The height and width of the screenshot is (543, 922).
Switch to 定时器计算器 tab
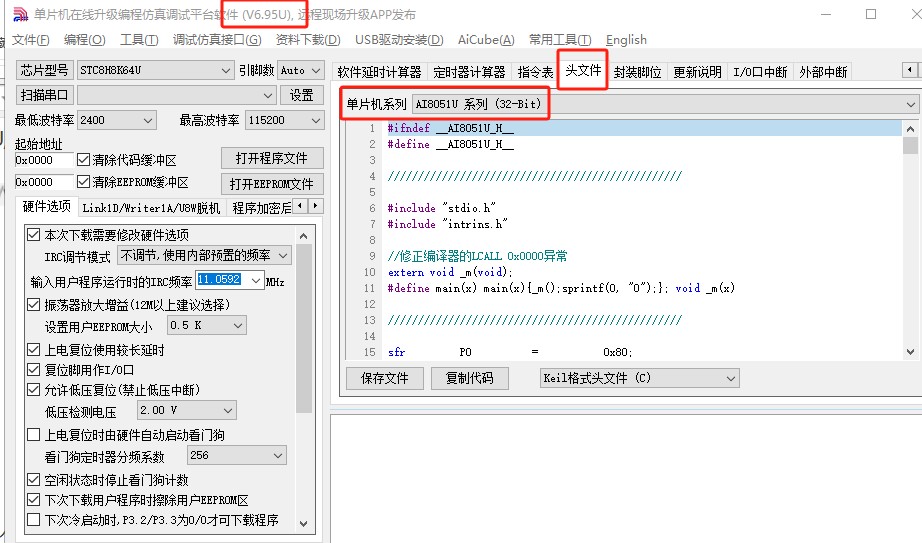pos(469,72)
